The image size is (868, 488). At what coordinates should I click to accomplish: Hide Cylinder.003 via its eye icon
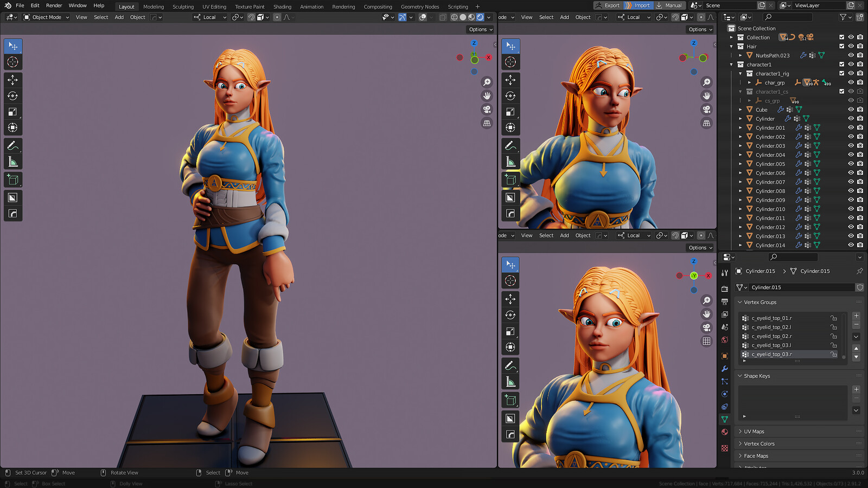pos(851,146)
